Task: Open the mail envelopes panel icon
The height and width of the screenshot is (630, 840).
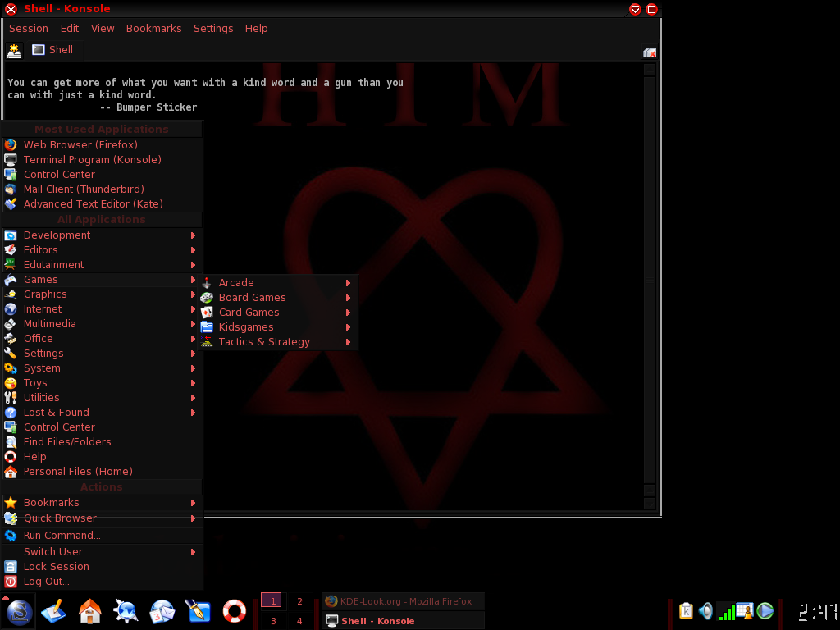Action: click(x=162, y=611)
